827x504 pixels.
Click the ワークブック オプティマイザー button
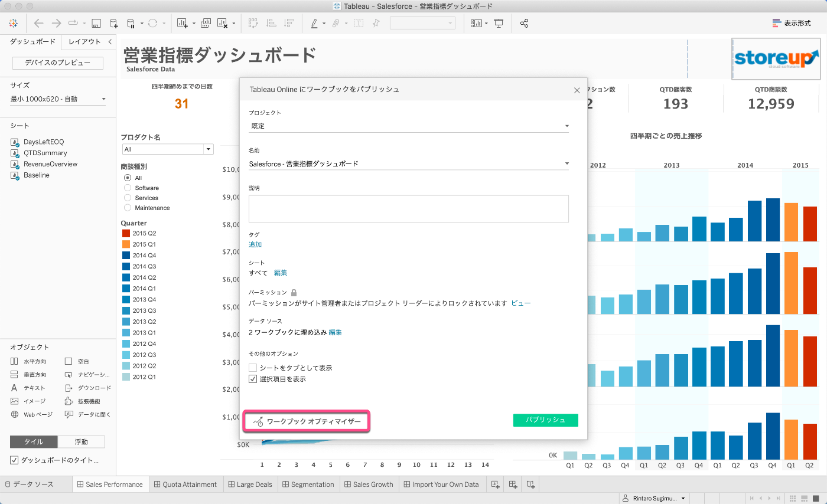tap(306, 421)
